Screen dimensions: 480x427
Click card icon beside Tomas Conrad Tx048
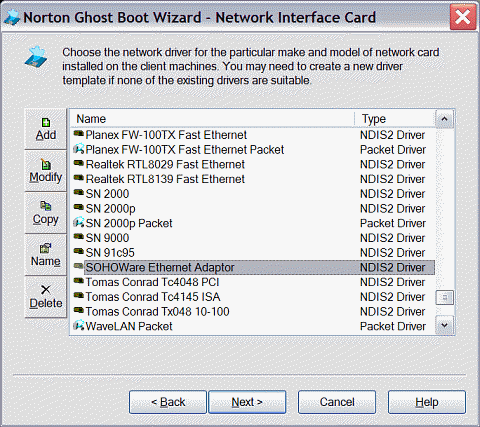tap(79, 310)
